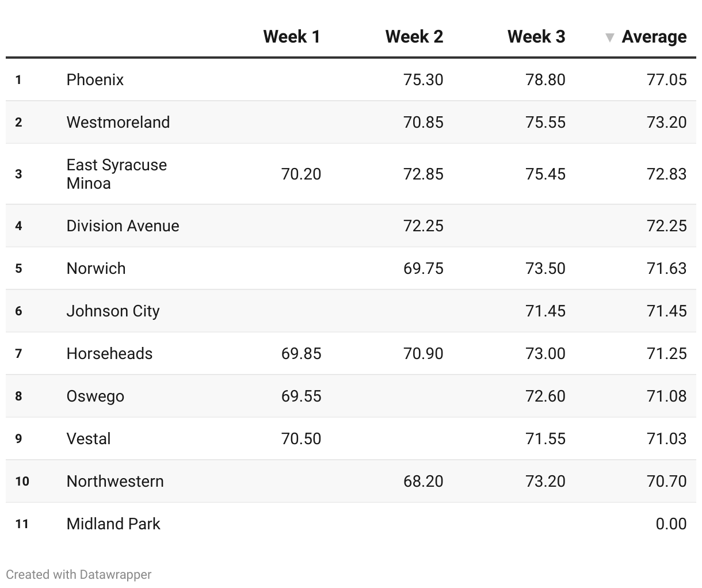Click Norwich in the table
The height and width of the screenshot is (588, 702).
96,268
